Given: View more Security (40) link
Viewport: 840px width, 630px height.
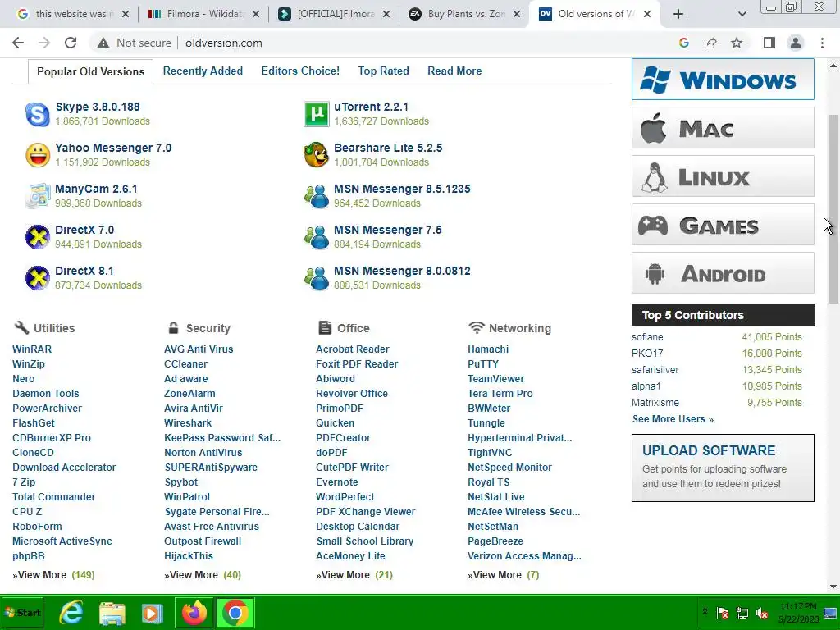Looking at the screenshot, I should point(203,575).
